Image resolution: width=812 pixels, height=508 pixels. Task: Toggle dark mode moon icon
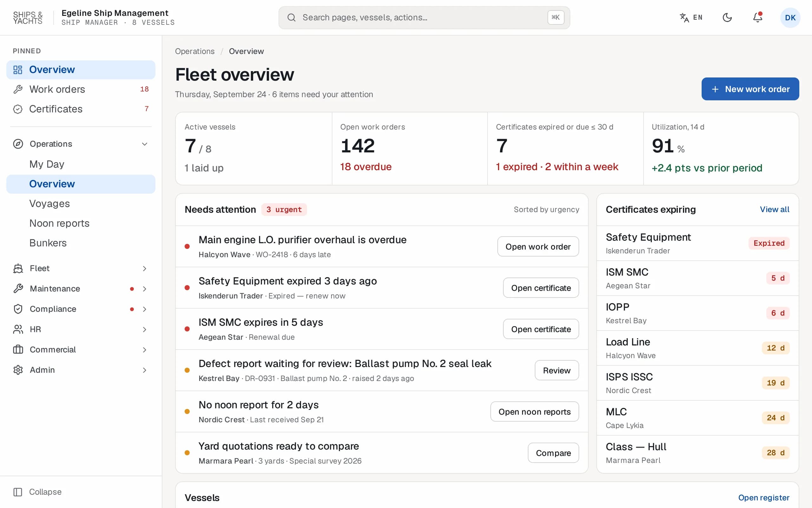point(727,17)
